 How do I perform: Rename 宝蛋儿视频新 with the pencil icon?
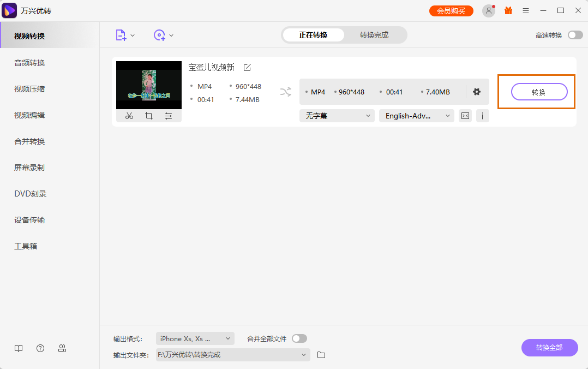click(247, 67)
